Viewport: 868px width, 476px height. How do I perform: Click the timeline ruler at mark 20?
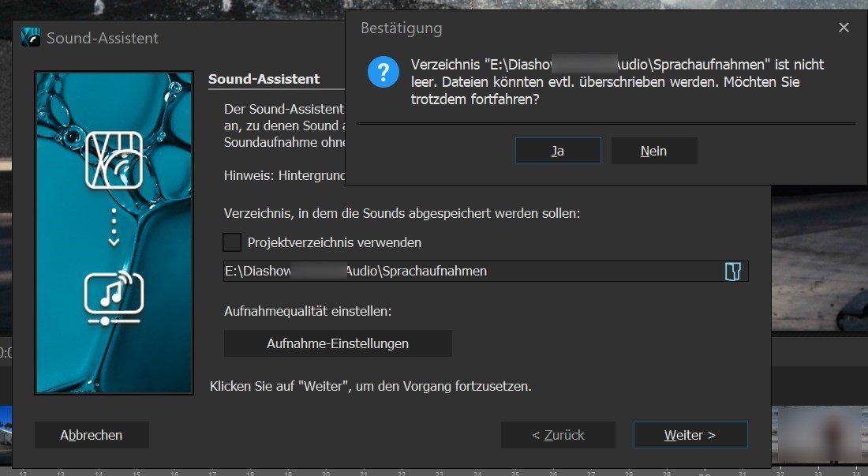pyautogui.click(x=325, y=473)
